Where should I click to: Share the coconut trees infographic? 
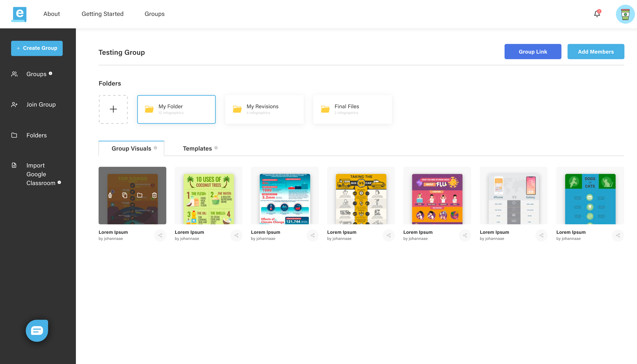[x=236, y=235]
